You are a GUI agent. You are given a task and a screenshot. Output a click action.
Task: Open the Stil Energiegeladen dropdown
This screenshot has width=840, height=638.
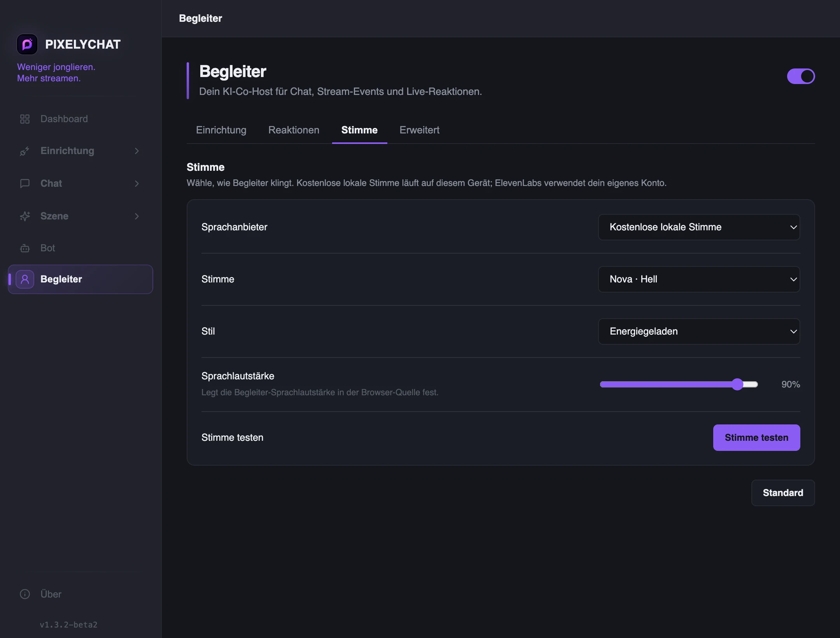pyautogui.click(x=699, y=331)
